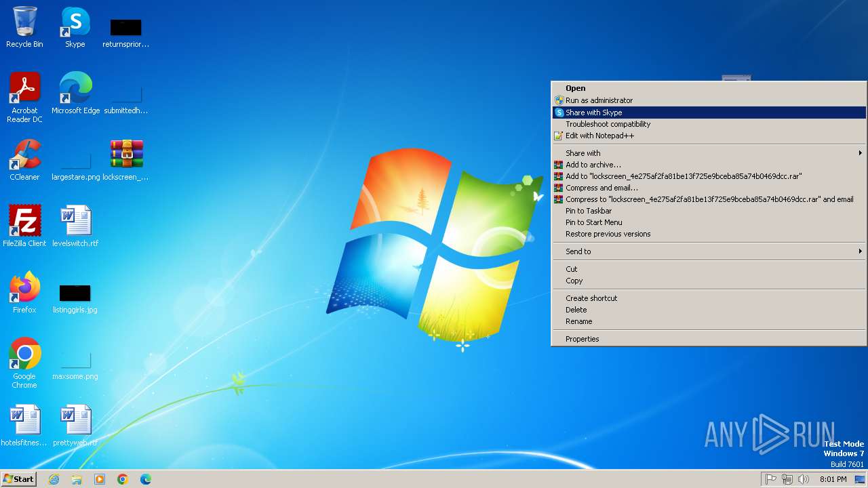Choose Properties in the context menu
This screenshot has width=868, height=488.
point(709,339)
